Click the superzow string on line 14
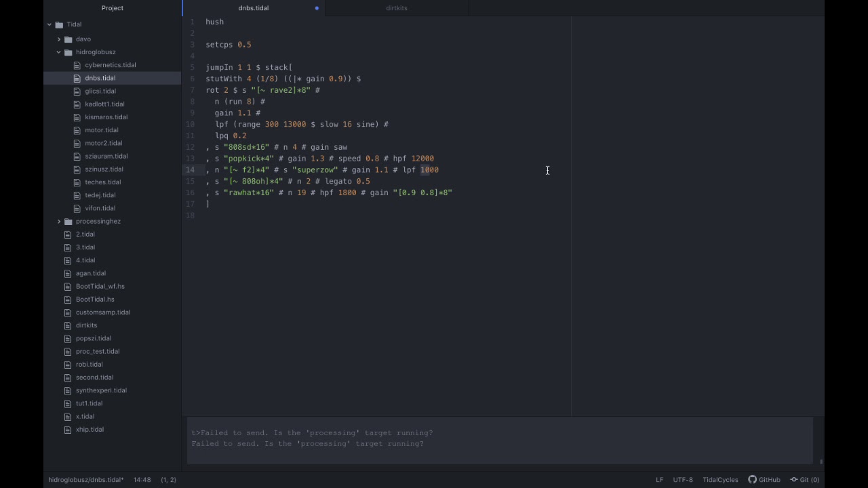868x488 pixels. pyautogui.click(x=315, y=170)
